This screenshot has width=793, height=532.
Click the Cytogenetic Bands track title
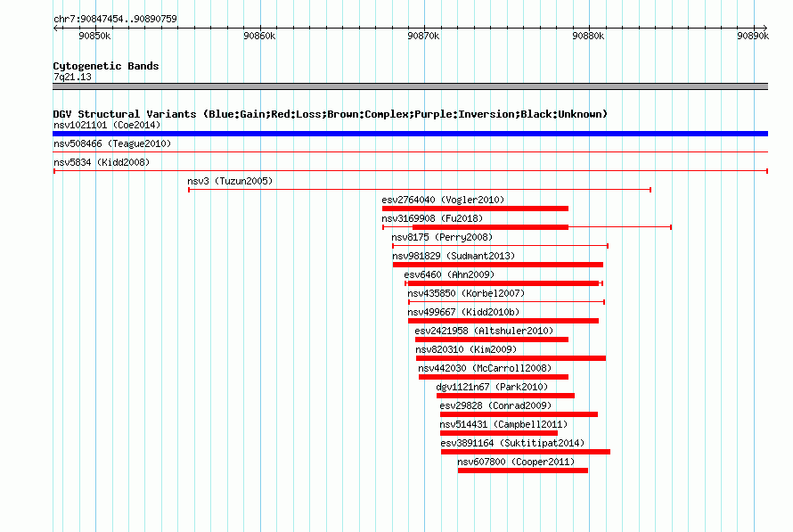click(106, 66)
